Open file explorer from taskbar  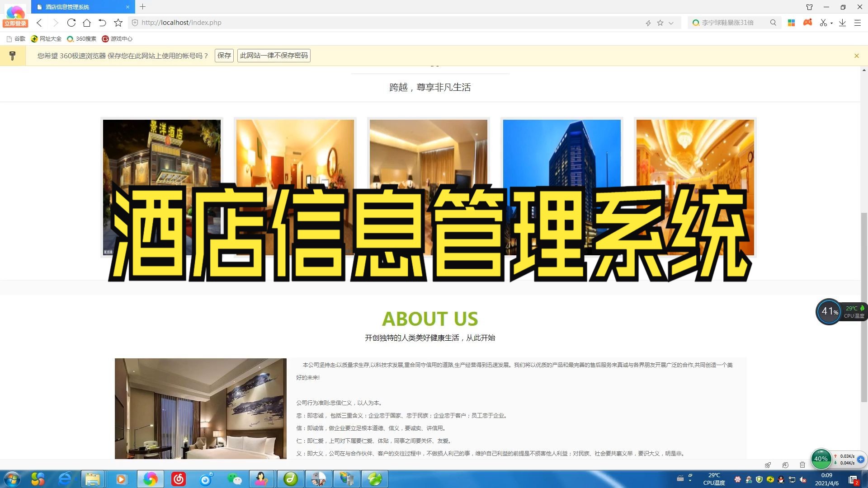click(x=93, y=479)
